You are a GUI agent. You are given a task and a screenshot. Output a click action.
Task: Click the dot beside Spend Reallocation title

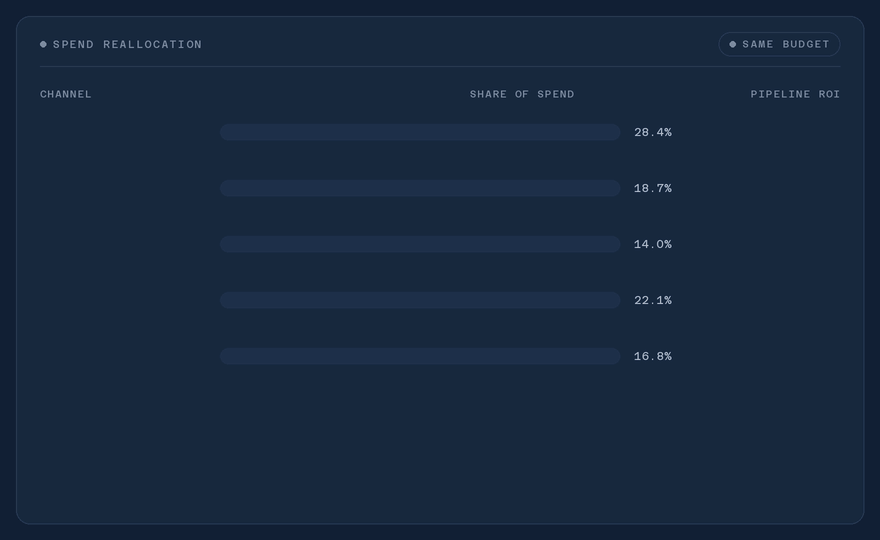click(x=43, y=44)
